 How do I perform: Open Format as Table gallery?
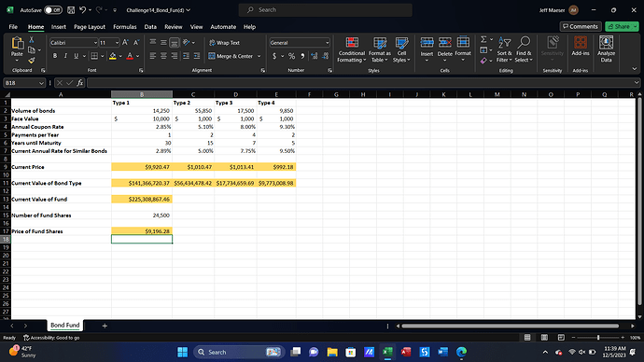(x=380, y=49)
